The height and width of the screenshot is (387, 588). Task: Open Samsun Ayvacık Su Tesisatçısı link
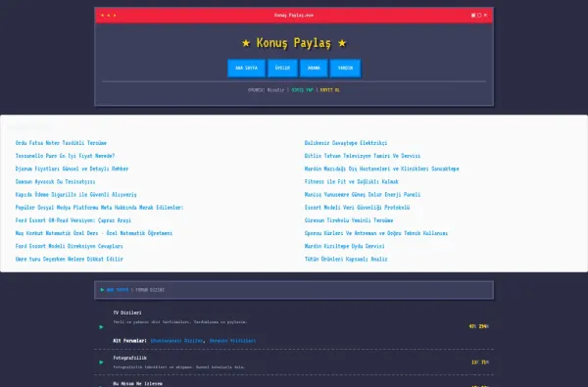(x=56, y=181)
